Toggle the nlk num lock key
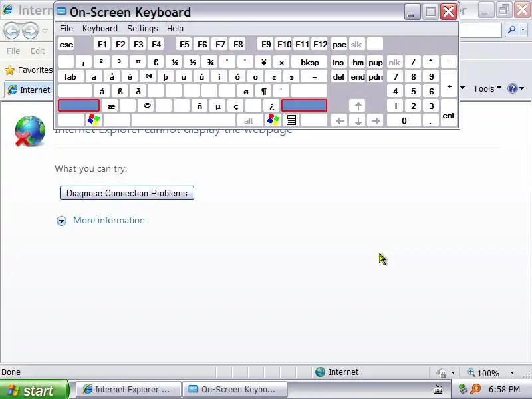Image resolution: width=532 pixels, height=399 pixels. pyautogui.click(x=394, y=62)
